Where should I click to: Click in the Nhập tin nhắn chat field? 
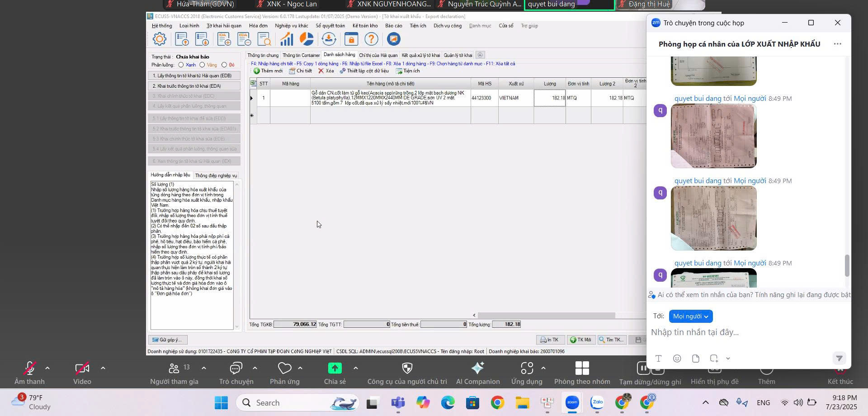pyautogui.click(x=741, y=332)
